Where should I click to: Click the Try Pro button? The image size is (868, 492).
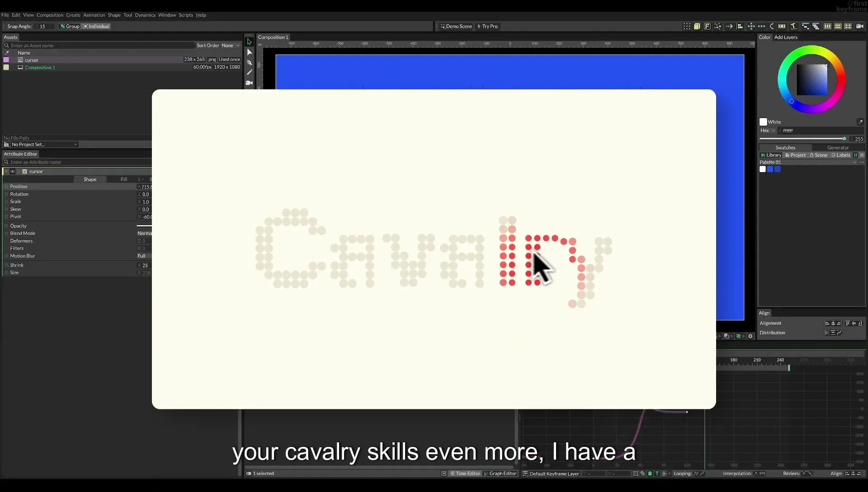click(x=487, y=26)
